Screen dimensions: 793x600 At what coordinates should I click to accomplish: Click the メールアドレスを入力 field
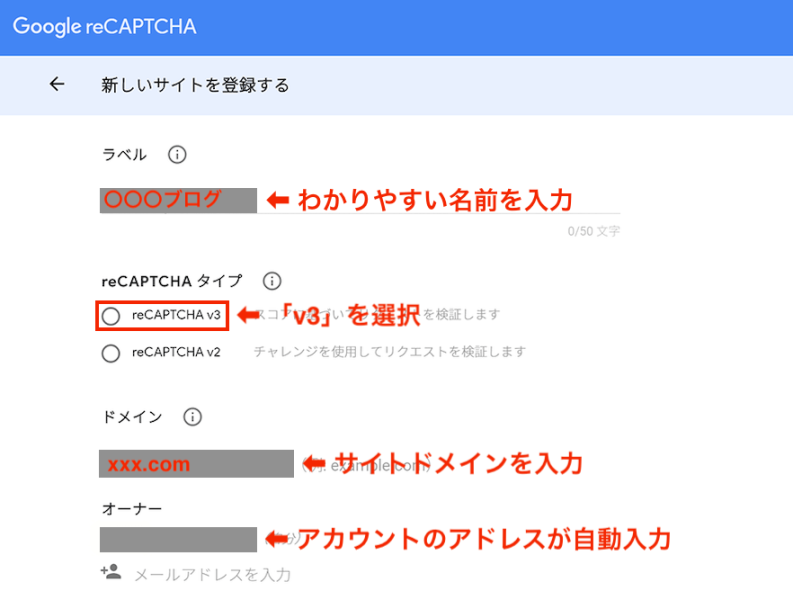(212, 574)
